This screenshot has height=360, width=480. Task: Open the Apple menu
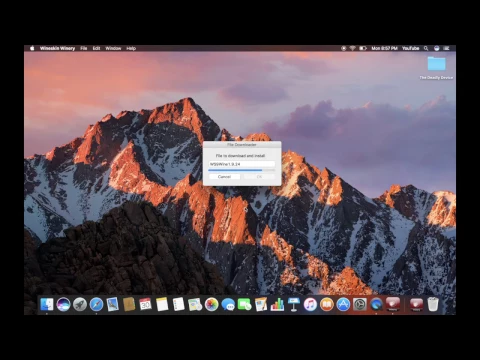point(32,48)
